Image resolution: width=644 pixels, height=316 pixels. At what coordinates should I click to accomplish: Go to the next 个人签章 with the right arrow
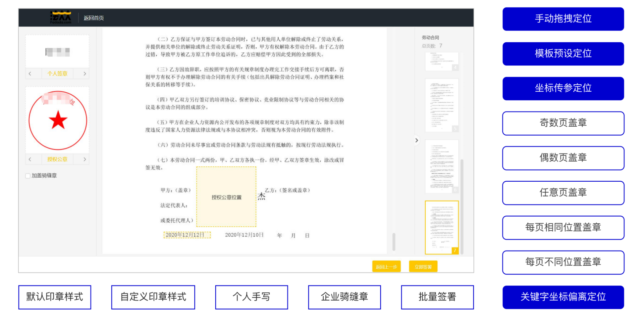point(85,74)
